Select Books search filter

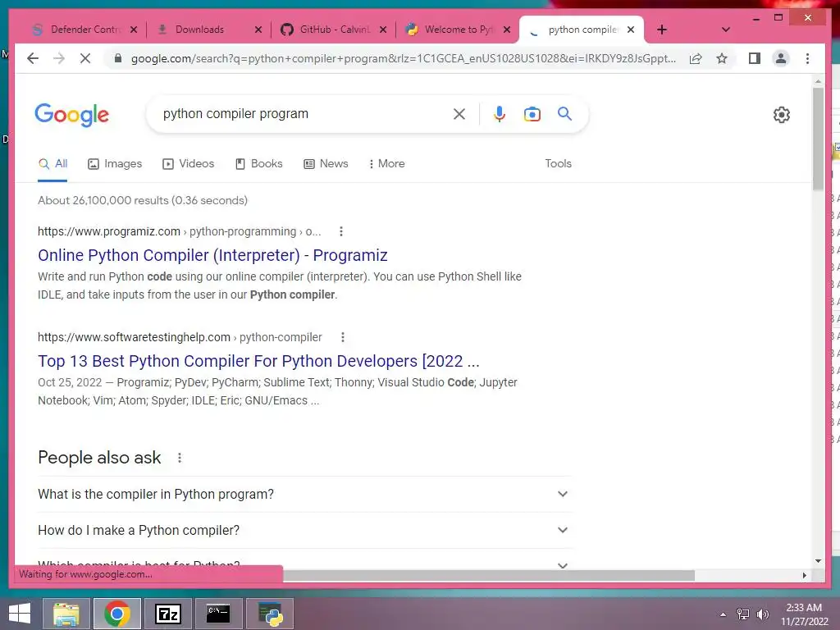click(258, 163)
